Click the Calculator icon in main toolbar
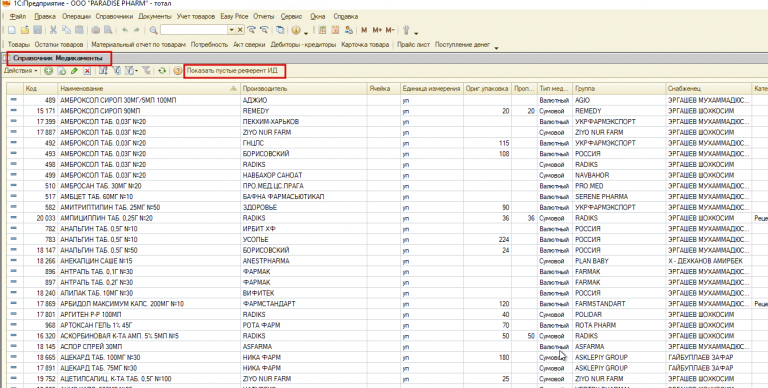 (x=322, y=30)
